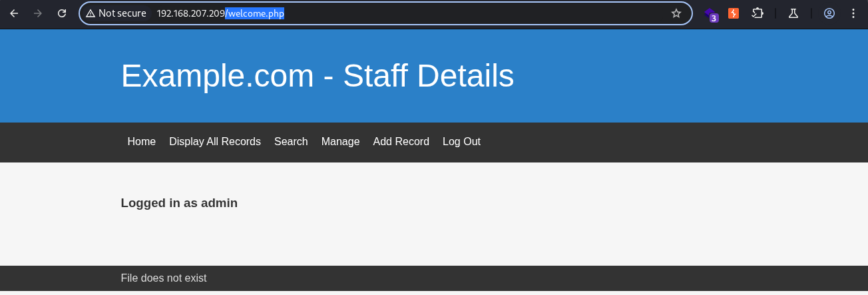Viewport: 868px width, 295px height.
Task: Go to the Home nav link
Action: click(x=142, y=142)
